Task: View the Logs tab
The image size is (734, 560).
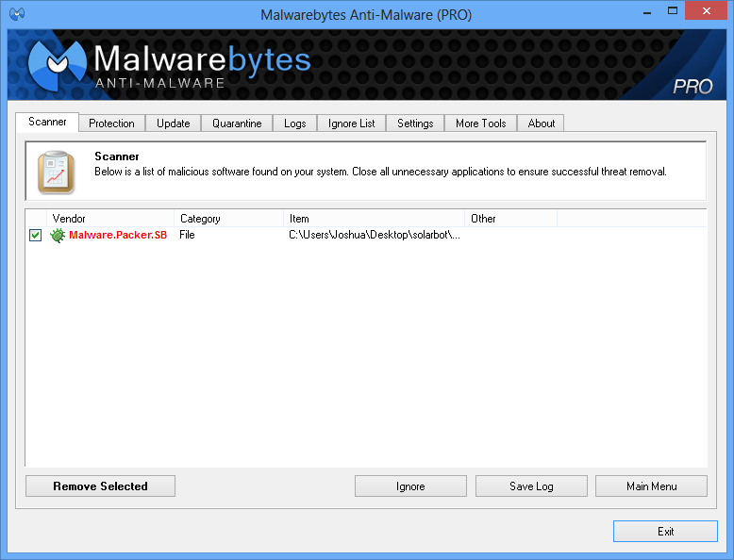Action: 295,124
